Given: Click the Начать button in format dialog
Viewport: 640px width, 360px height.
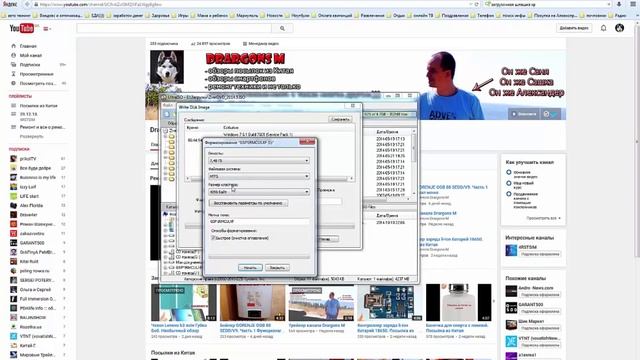Looking at the screenshot, I should pos(250,268).
